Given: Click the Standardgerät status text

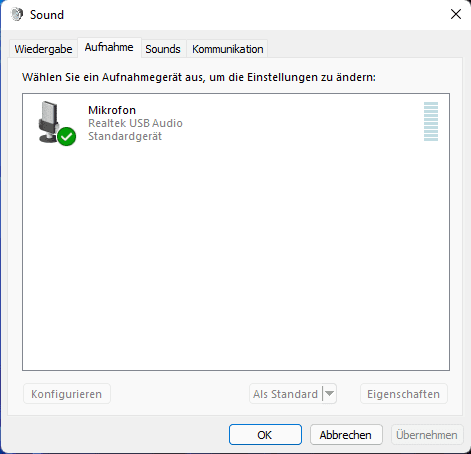Looking at the screenshot, I should [125, 136].
